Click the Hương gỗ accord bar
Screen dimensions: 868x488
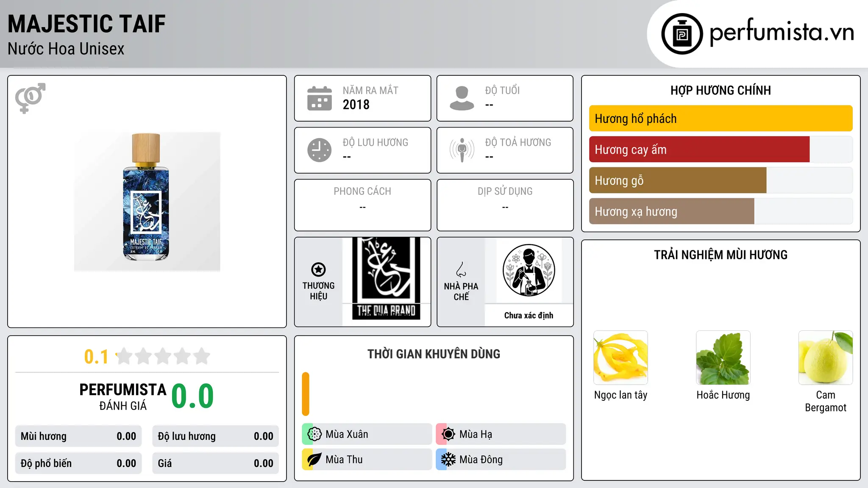[x=721, y=180]
